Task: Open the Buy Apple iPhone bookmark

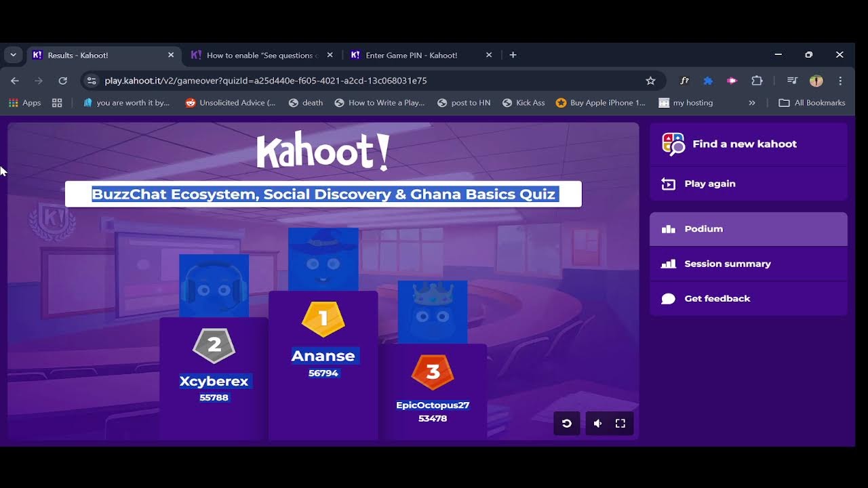Action: tap(601, 103)
